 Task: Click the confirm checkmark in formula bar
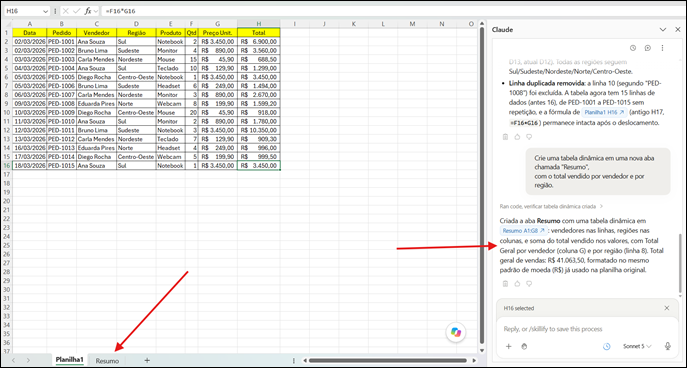pyautogui.click(x=76, y=11)
